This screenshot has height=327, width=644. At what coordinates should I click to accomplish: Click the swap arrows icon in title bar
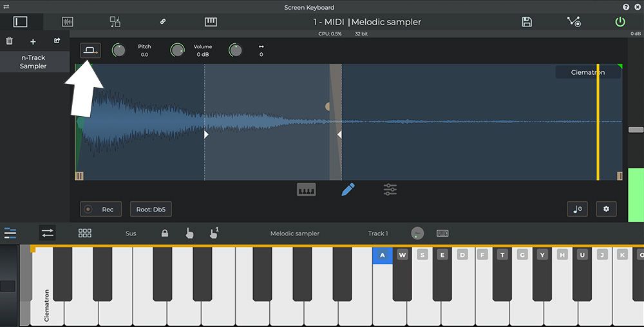point(6,7)
